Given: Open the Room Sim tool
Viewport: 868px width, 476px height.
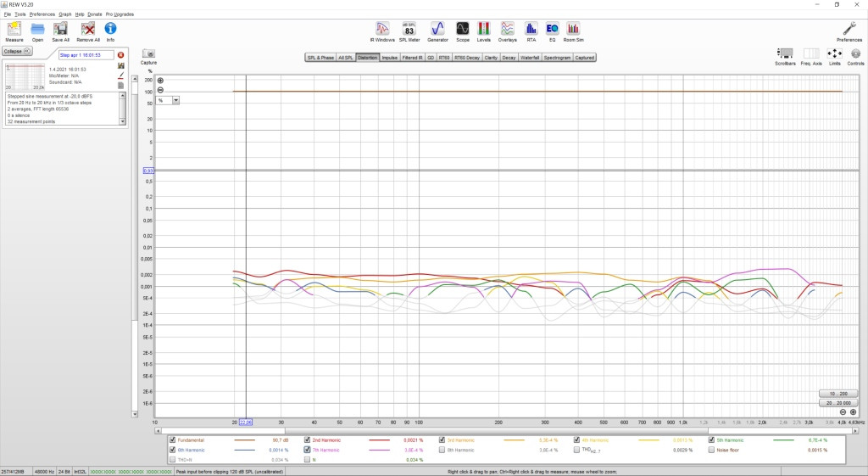Looking at the screenshot, I should click(x=573, y=31).
